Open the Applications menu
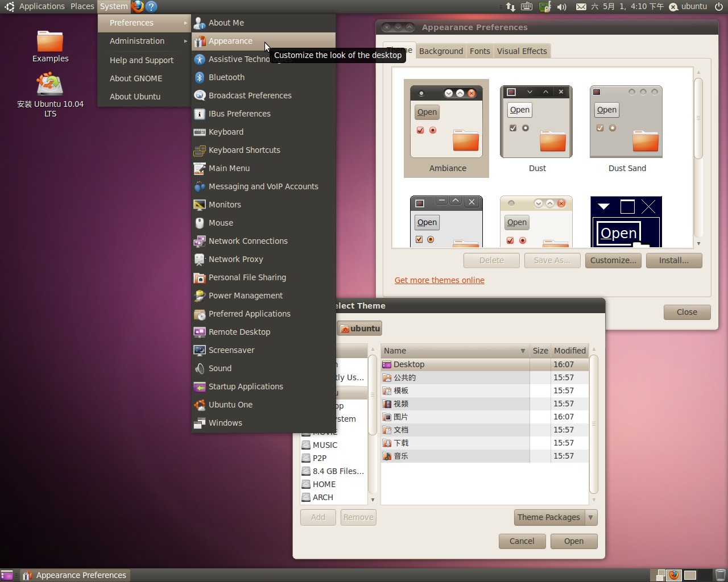The image size is (728, 582). [x=42, y=6]
